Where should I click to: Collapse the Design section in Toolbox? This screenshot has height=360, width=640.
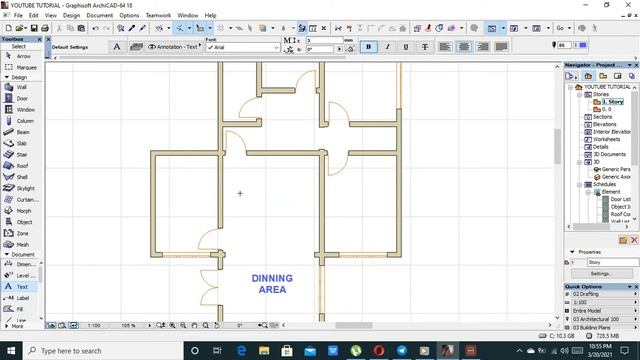[x=7, y=77]
